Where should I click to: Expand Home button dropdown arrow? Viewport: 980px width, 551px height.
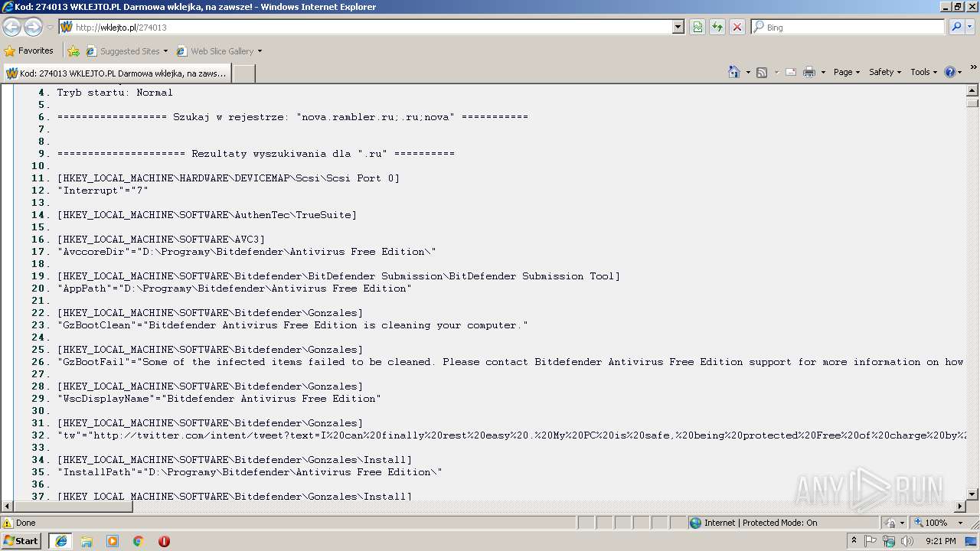click(748, 72)
